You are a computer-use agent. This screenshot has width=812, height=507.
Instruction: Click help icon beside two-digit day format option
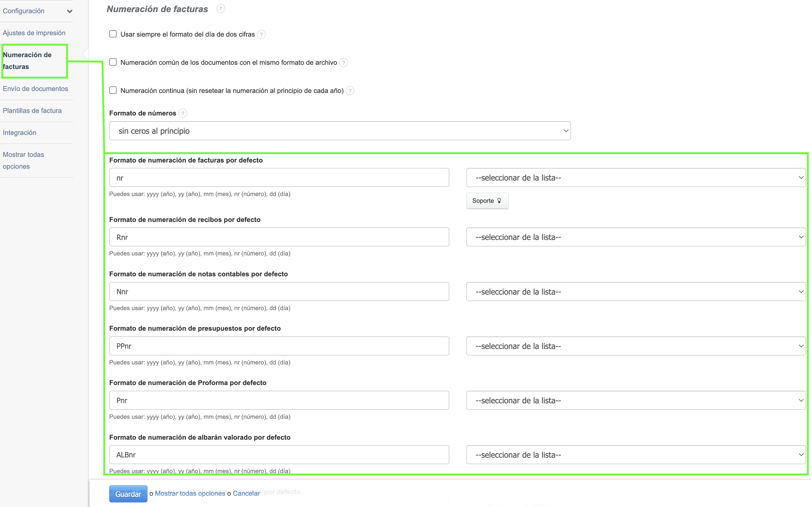(261, 35)
